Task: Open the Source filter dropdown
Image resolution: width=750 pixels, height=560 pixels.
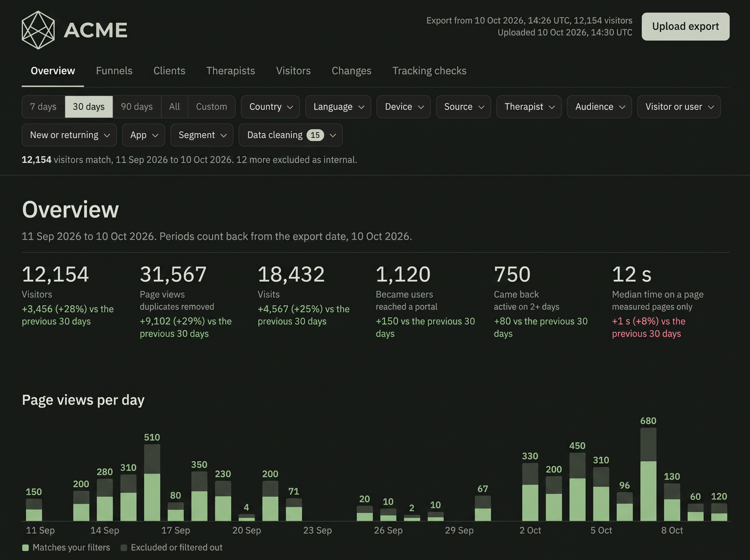Action: pyautogui.click(x=463, y=107)
